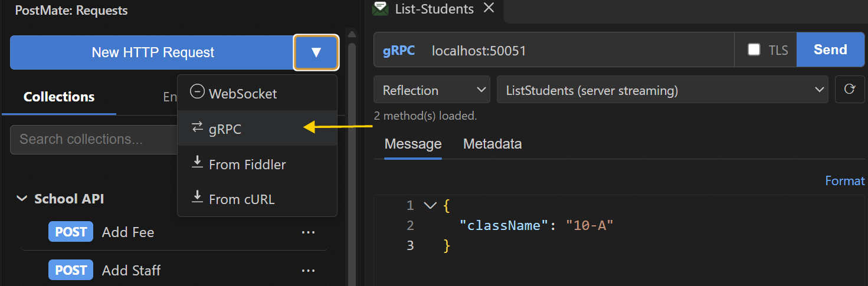Enable the TLS checkbox
The image size is (868, 286).
coord(754,50)
